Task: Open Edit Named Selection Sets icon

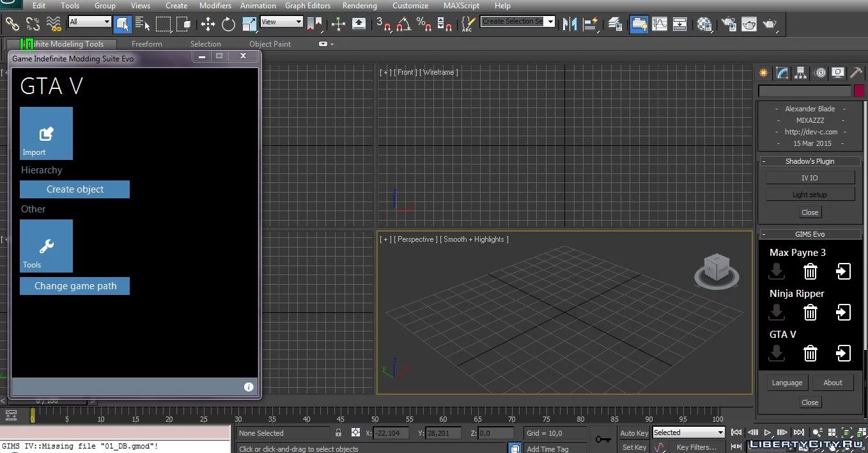Action: click(x=467, y=24)
